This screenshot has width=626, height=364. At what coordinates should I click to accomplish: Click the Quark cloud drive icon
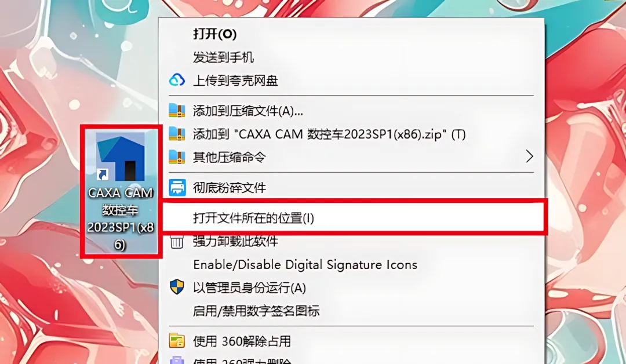coord(177,80)
